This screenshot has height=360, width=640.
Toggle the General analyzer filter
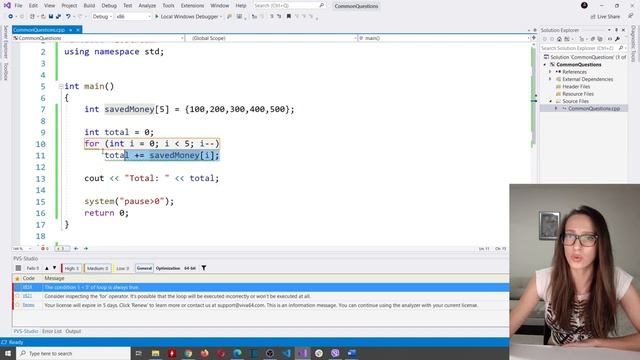pyautogui.click(x=144, y=268)
